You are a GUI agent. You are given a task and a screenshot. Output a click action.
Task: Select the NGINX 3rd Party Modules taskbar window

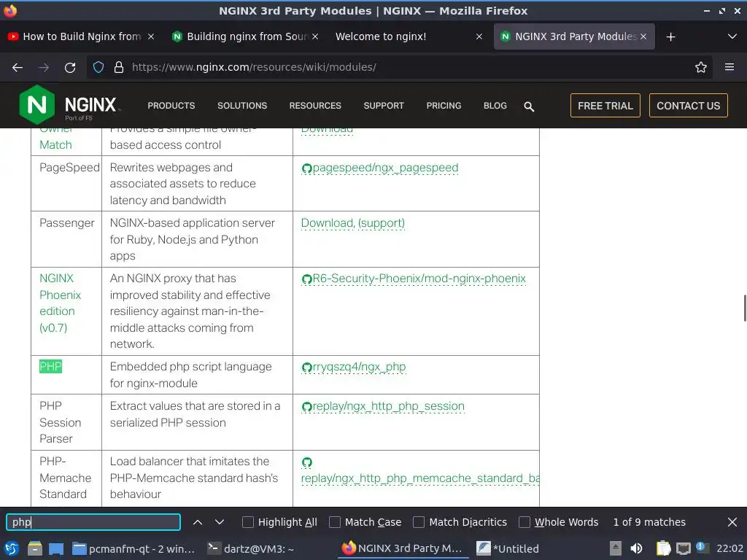point(403,548)
